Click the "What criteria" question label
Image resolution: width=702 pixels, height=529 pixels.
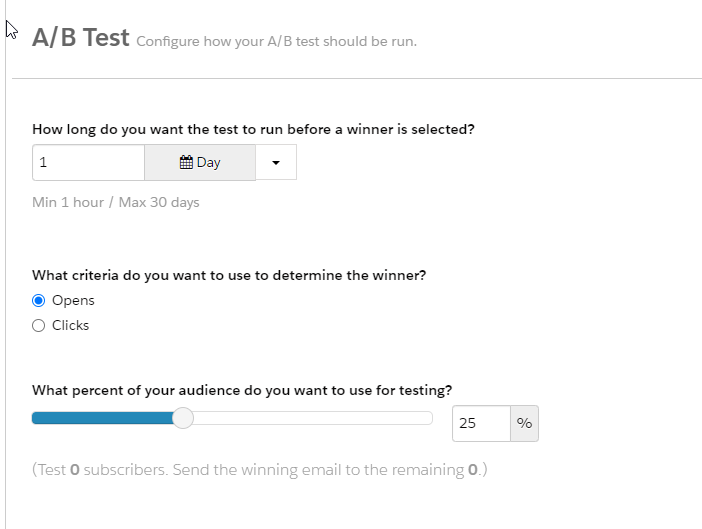point(229,275)
